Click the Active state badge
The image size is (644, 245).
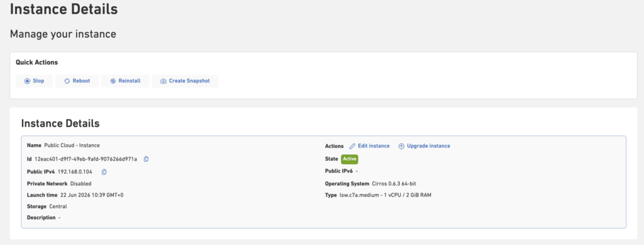point(350,159)
